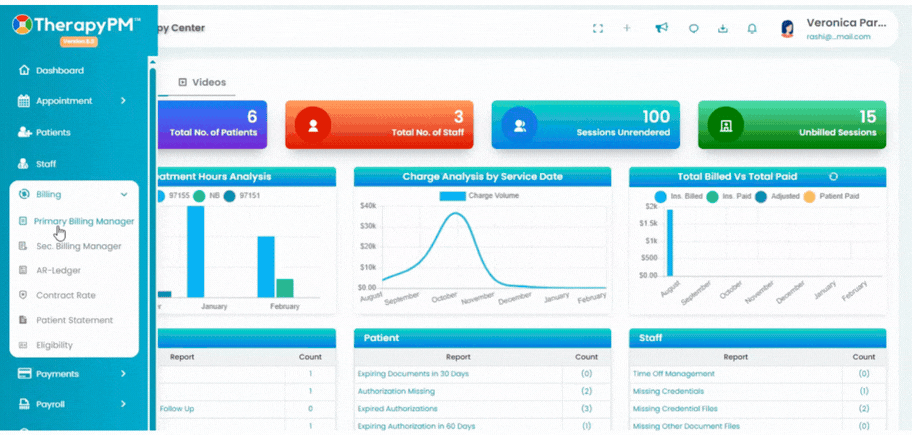The height and width of the screenshot is (435, 912).
Task: Click the refresh icon beside Total Billed Vs Total Paid
Action: pos(833,176)
